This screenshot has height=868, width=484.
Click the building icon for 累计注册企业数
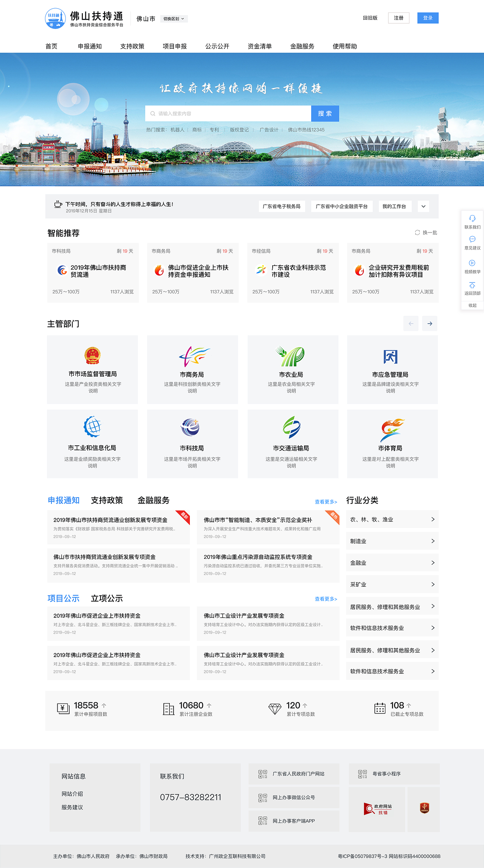tap(169, 709)
